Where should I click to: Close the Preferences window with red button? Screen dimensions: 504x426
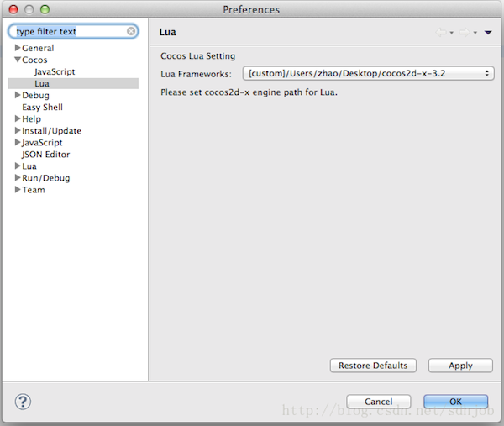click(x=13, y=9)
